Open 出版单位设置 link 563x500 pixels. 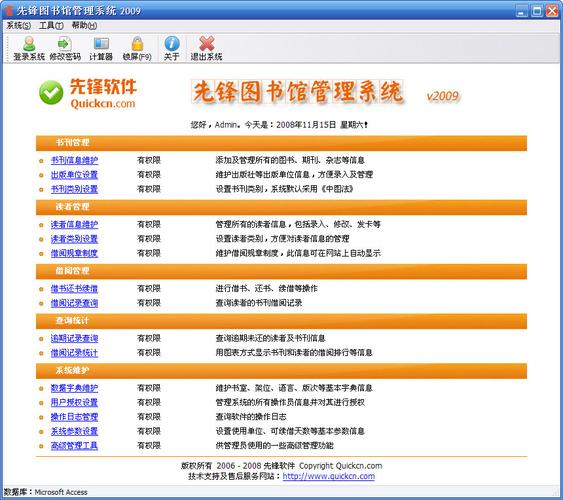(x=74, y=174)
